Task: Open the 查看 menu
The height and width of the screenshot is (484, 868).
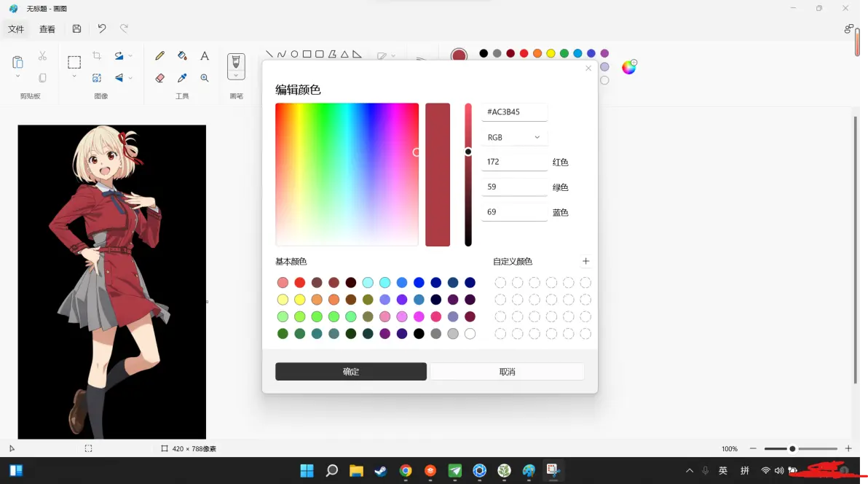Action: 47,29
